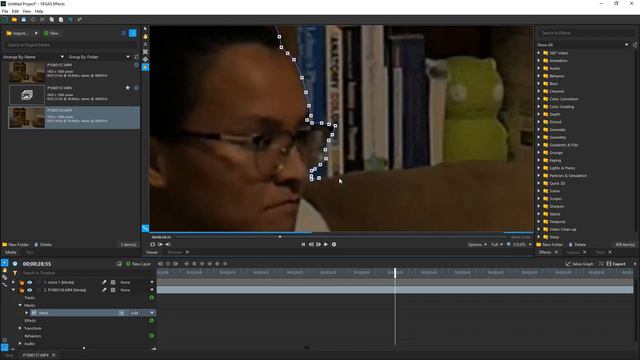
Task: Expand the clone 1 layer row
Action: 13,282
